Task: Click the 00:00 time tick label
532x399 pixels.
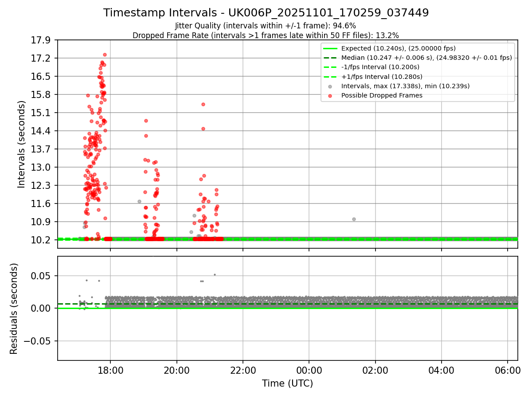Action: pos(309,370)
